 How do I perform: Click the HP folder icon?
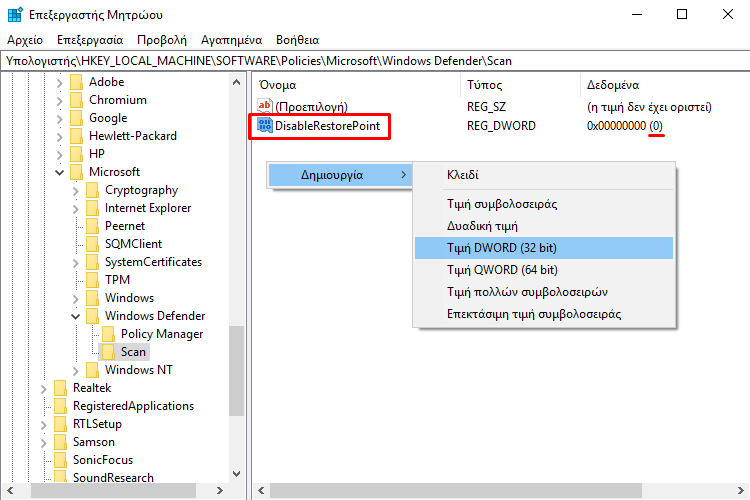pyautogui.click(x=77, y=154)
